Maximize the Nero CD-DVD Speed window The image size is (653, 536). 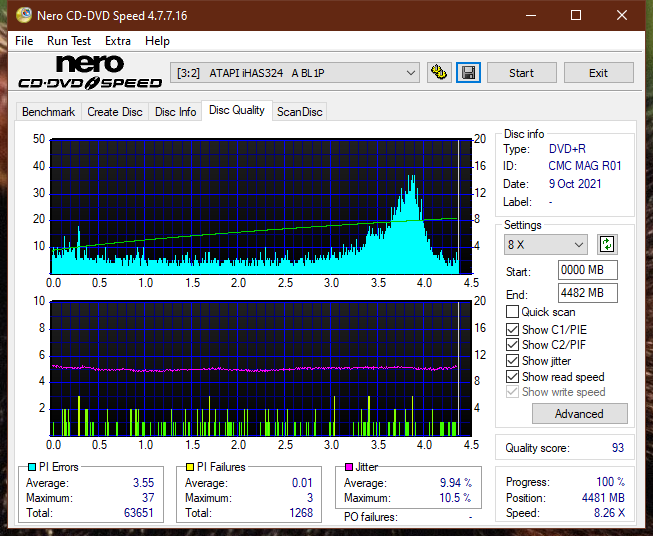coord(576,15)
